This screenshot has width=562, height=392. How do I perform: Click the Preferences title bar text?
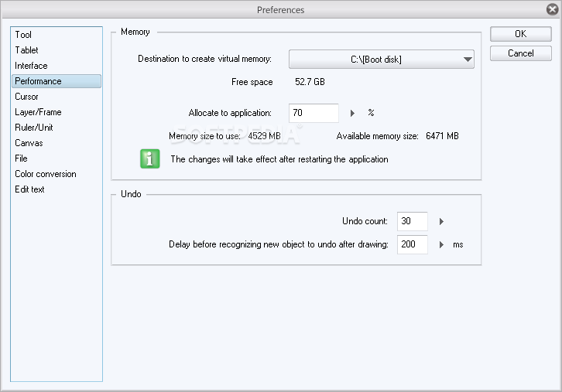coord(281,10)
